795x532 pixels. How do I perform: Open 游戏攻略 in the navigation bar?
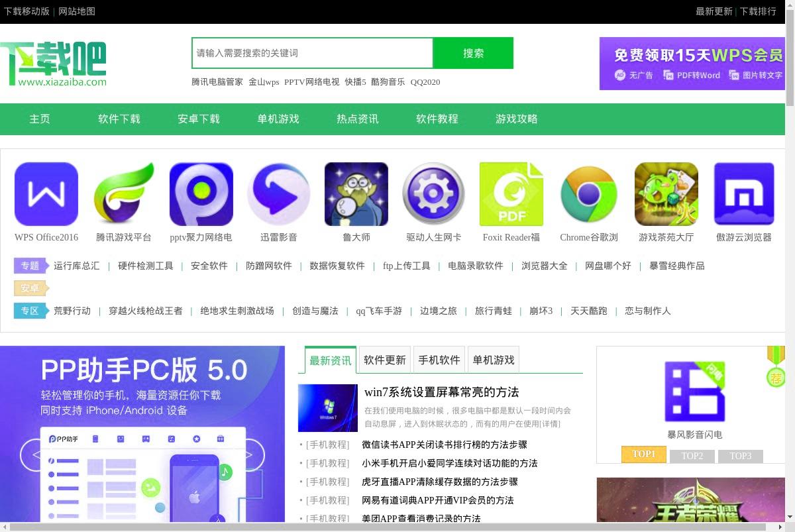(517, 119)
